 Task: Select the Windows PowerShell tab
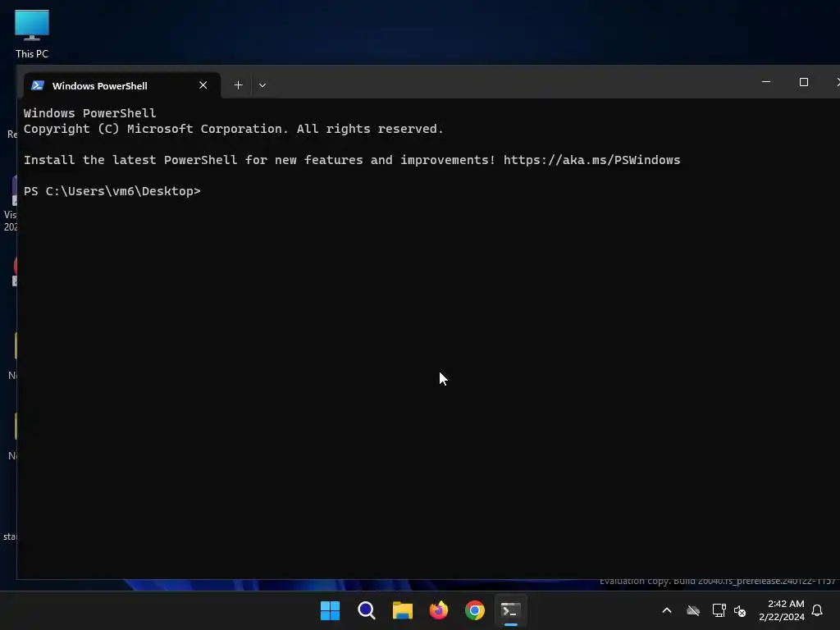click(x=122, y=85)
